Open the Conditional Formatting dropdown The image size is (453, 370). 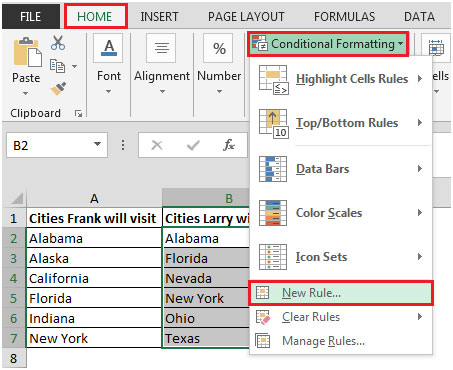pos(328,44)
